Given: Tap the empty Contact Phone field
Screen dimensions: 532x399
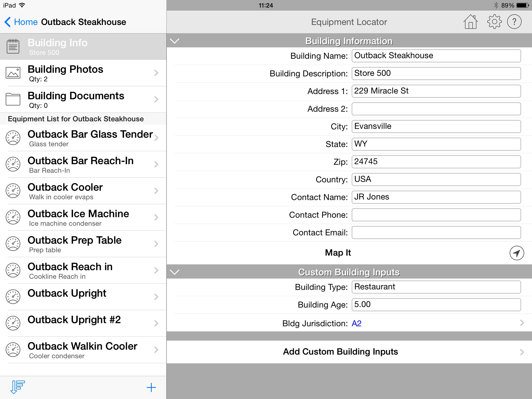Looking at the screenshot, I should [x=436, y=215].
